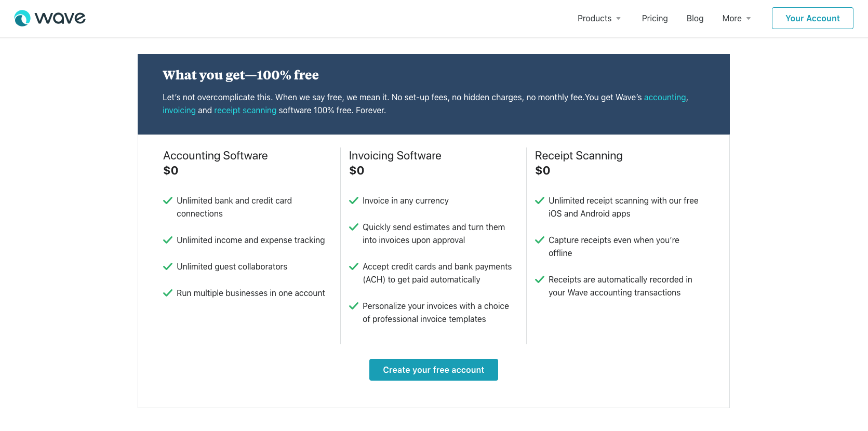Click checkmark beside Run multiple businesses
This screenshot has width=868, height=431.
[x=168, y=293]
